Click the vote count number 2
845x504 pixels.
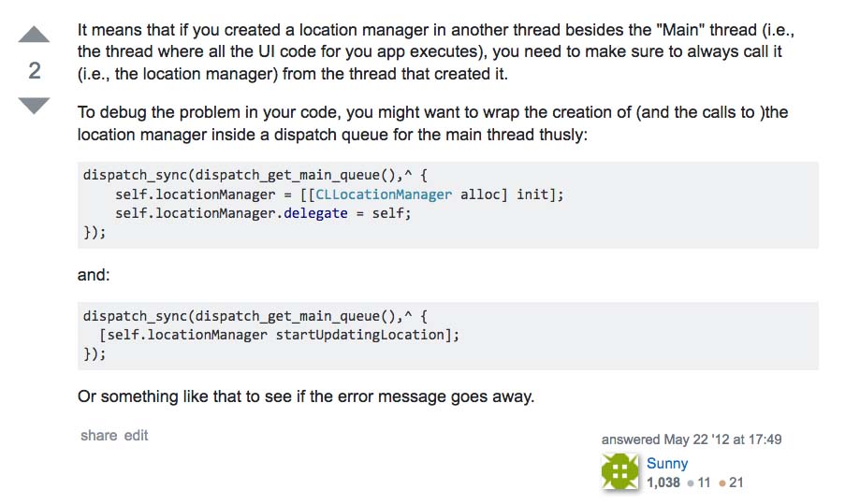pos(35,71)
